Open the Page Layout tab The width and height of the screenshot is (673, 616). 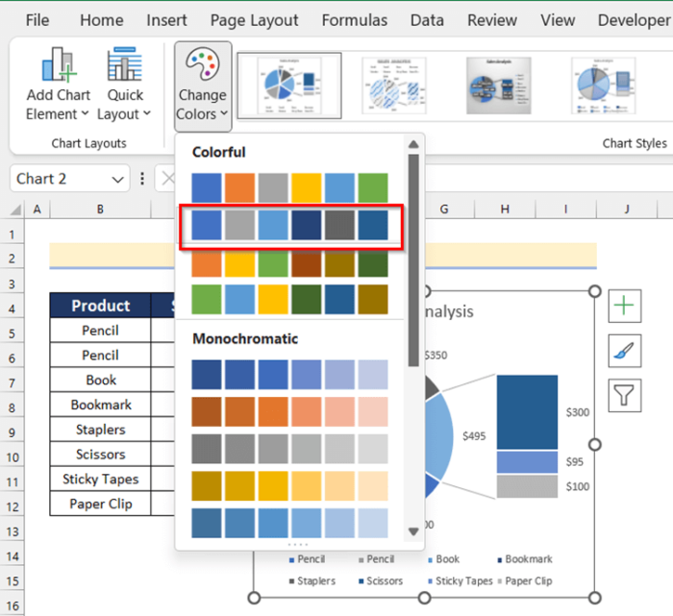254,20
